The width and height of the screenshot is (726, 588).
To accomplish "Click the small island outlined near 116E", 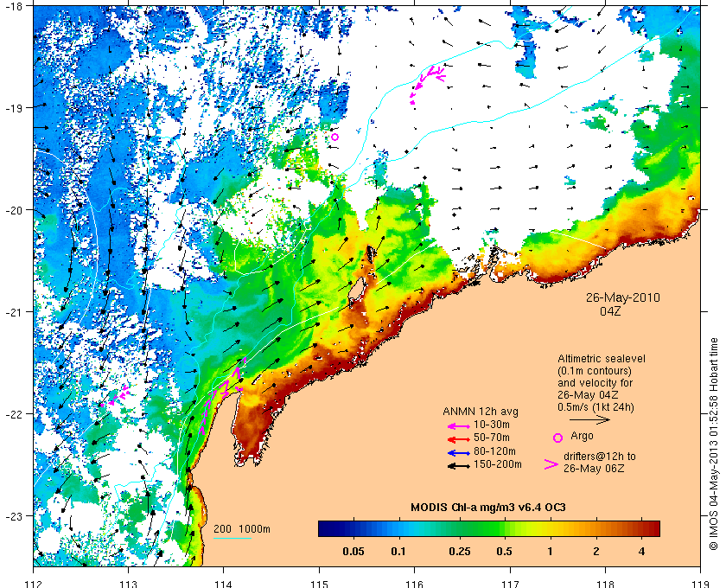I will 355,289.
